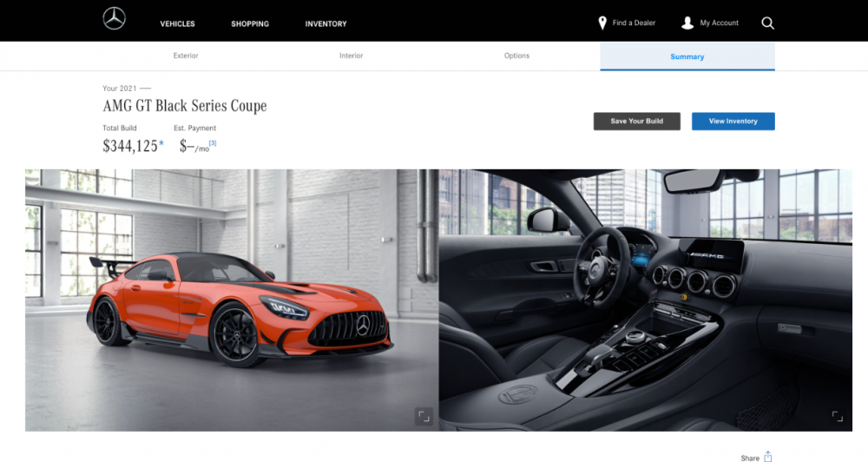The image size is (868, 462).
Task: Expand the exterior car image fullscreen
Action: pyautogui.click(x=424, y=416)
